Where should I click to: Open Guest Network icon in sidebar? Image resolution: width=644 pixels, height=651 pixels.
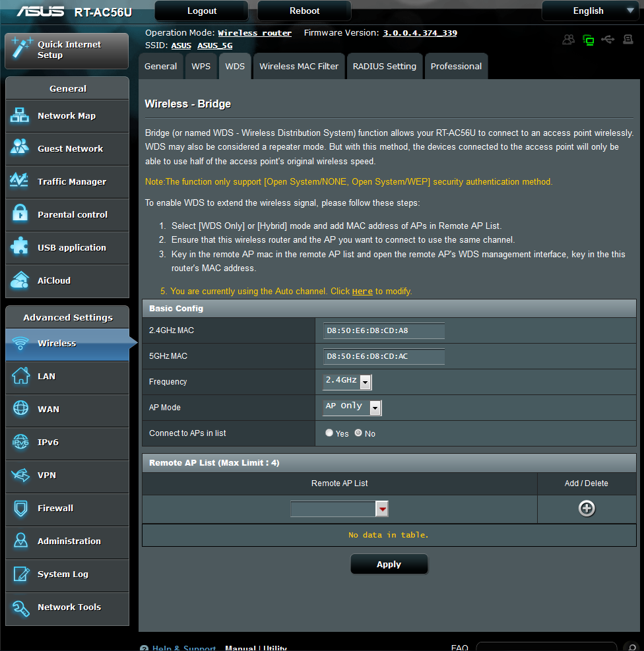point(20,146)
